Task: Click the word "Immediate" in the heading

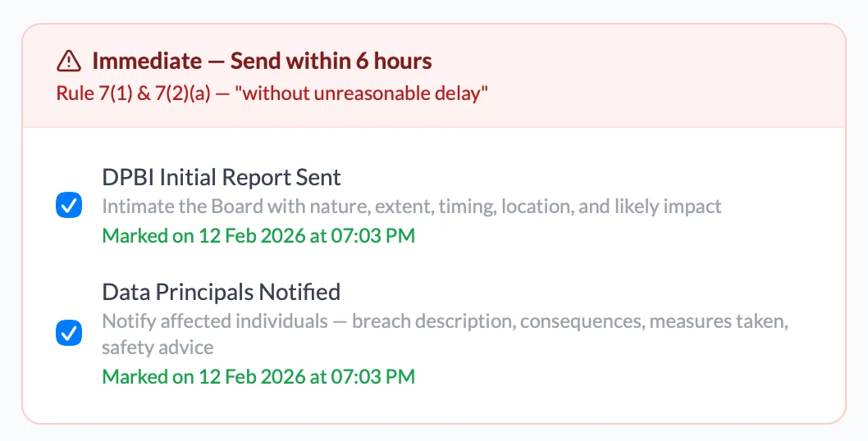Action: (147, 61)
